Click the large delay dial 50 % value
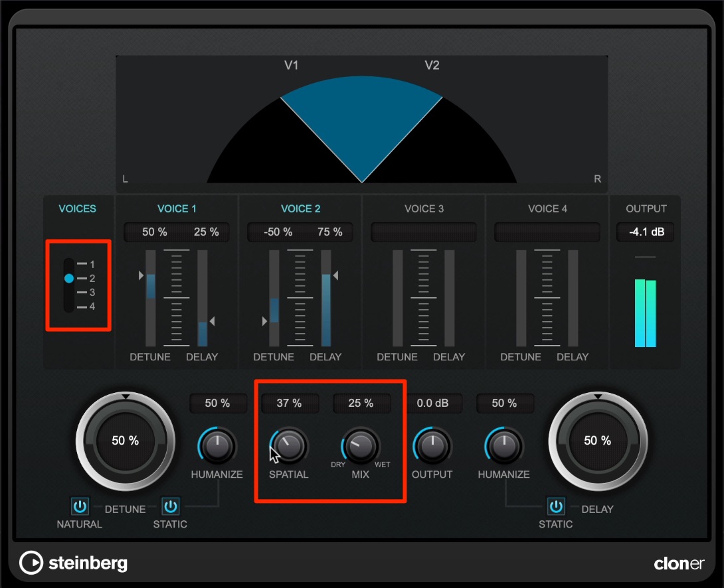 pyautogui.click(x=598, y=441)
